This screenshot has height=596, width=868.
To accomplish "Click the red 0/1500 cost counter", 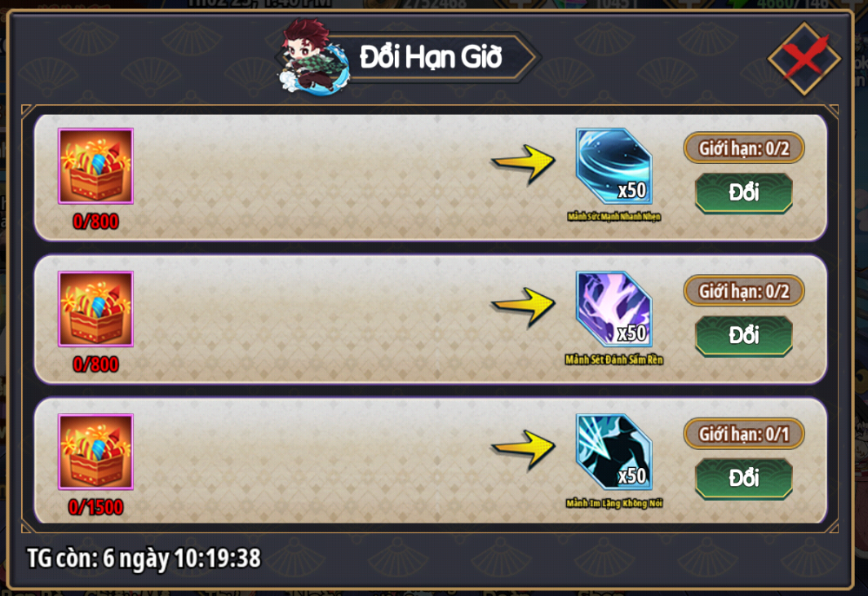I will [95, 507].
